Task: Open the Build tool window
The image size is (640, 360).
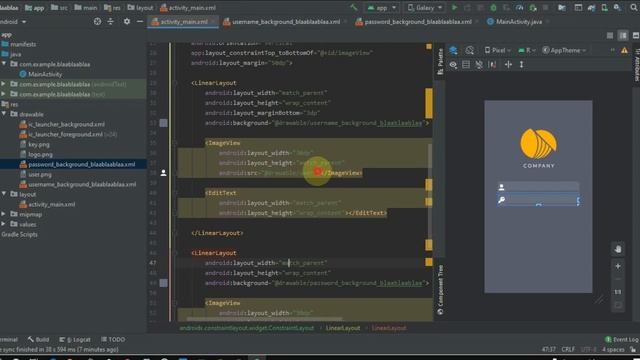Action: (39, 339)
